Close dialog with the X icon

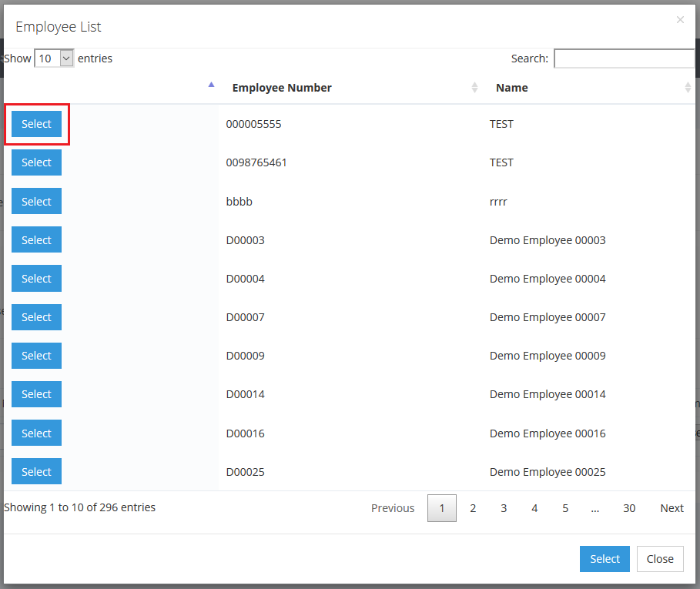(x=680, y=20)
